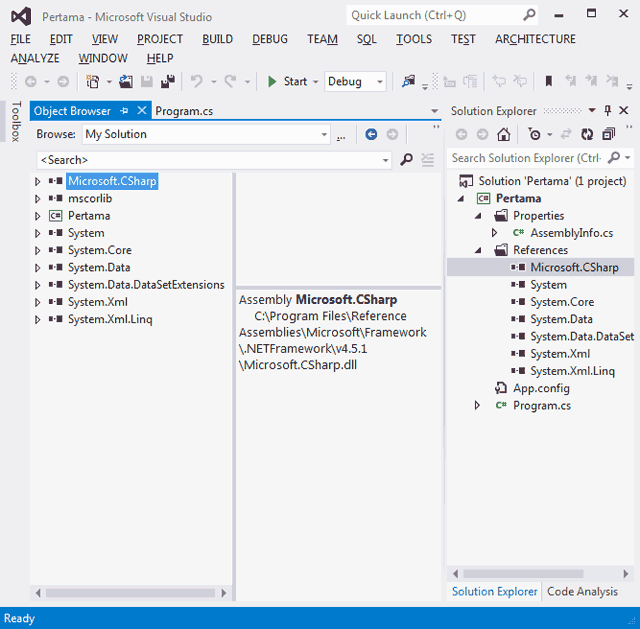
Task: Click Object Browser back arrow icon
Action: (371, 134)
